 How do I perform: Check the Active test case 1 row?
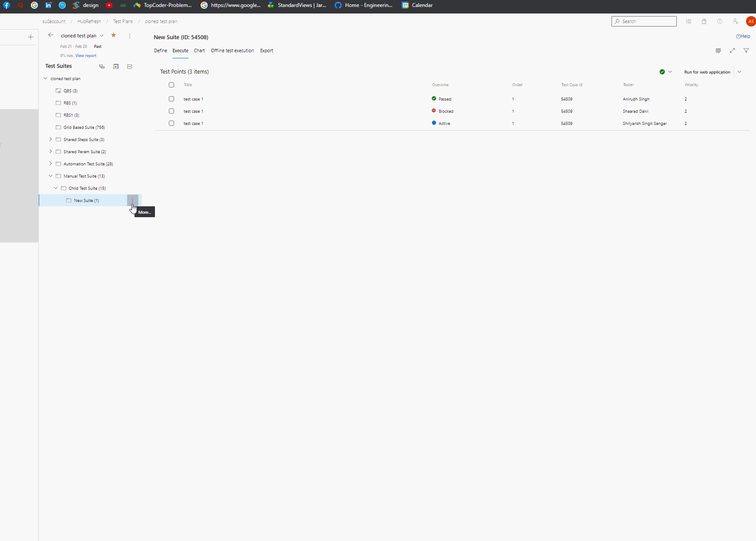pyautogui.click(x=171, y=123)
